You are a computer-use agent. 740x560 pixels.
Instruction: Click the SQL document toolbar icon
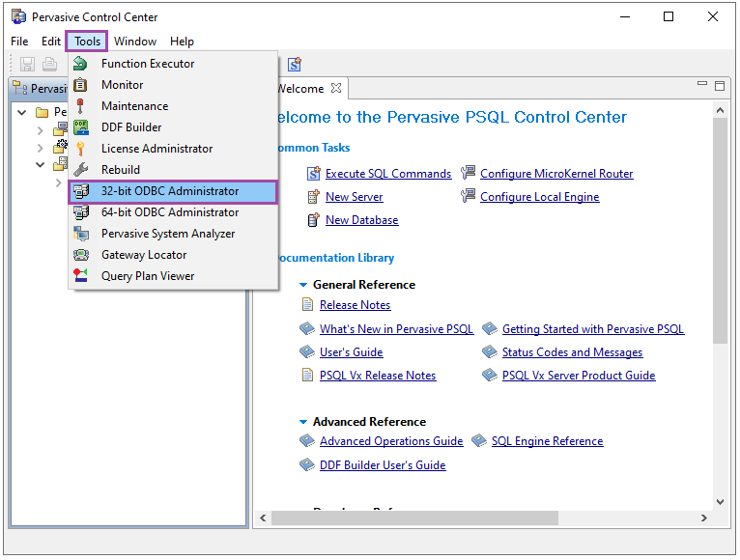(295, 64)
